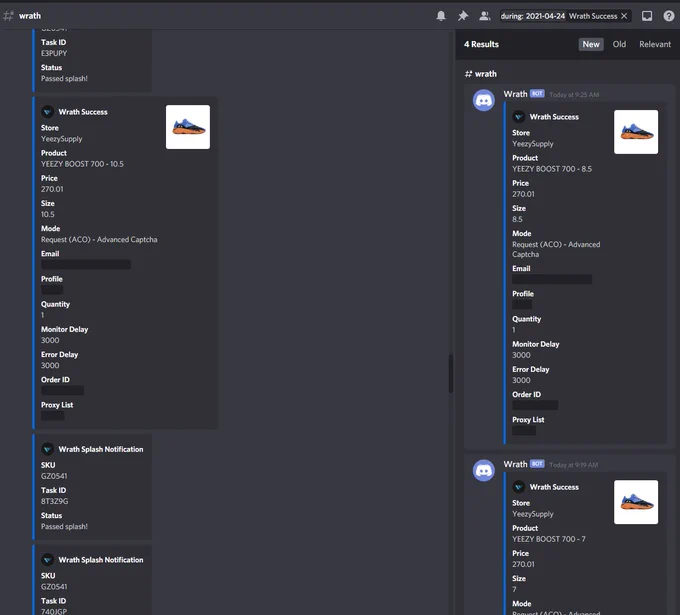Viewport: 680px width, 615px height.
Task: Click the '# wrath' channel label in results
Action: tap(481, 74)
